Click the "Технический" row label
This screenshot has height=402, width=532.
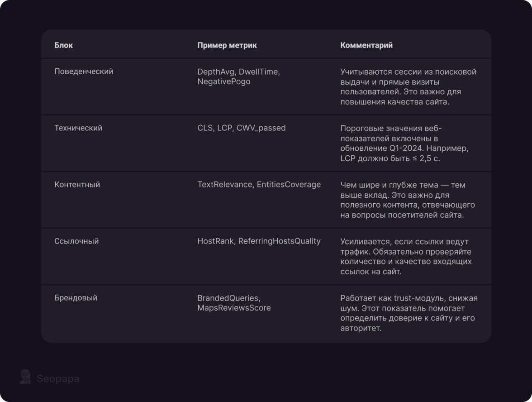tap(78, 128)
